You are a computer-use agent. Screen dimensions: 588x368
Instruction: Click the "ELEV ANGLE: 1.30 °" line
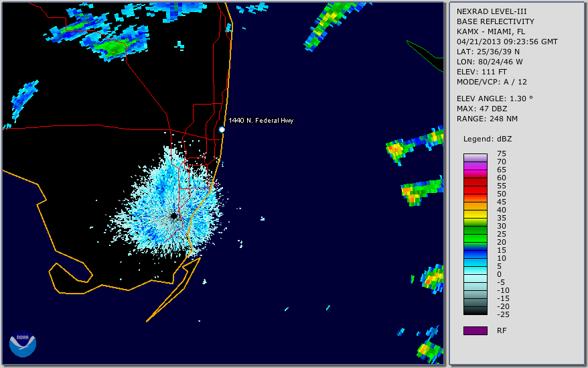[x=495, y=99]
